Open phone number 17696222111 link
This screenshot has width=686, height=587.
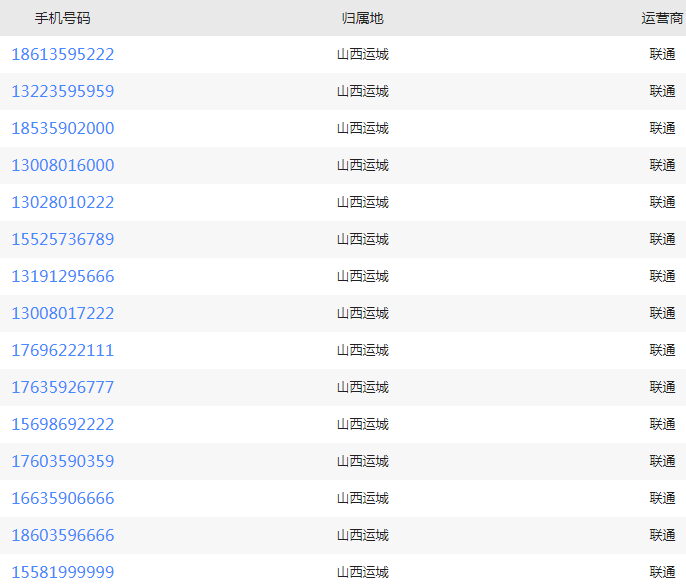(63, 350)
